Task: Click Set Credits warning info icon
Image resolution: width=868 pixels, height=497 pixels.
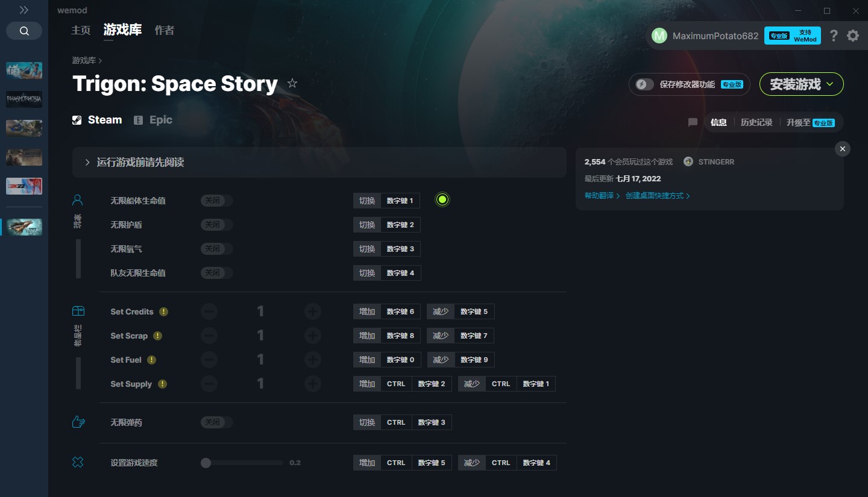Action: click(x=164, y=311)
